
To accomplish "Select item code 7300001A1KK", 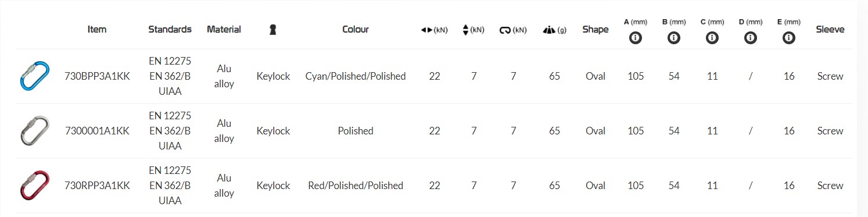I will (97, 131).
